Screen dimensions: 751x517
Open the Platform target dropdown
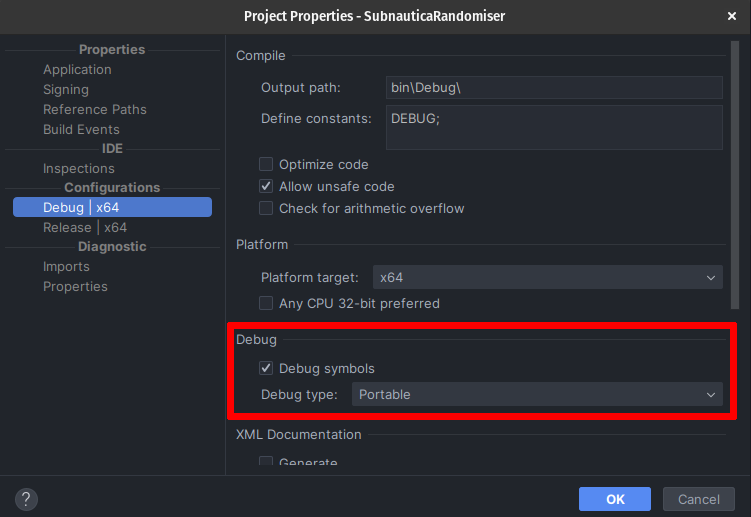[547, 277]
